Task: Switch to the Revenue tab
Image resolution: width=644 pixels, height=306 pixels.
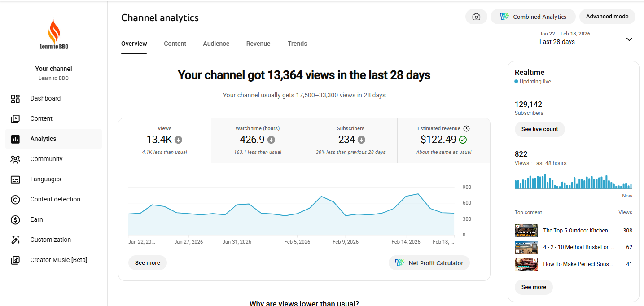Action: click(258, 44)
